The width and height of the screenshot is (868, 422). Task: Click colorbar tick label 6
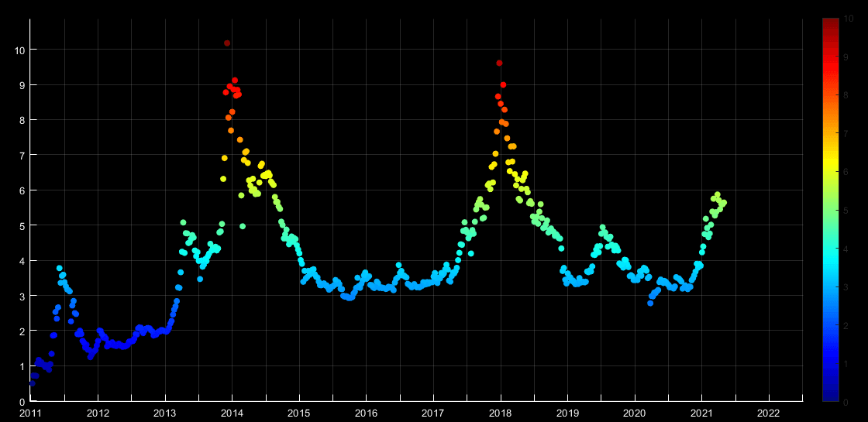pyautogui.click(x=846, y=172)
